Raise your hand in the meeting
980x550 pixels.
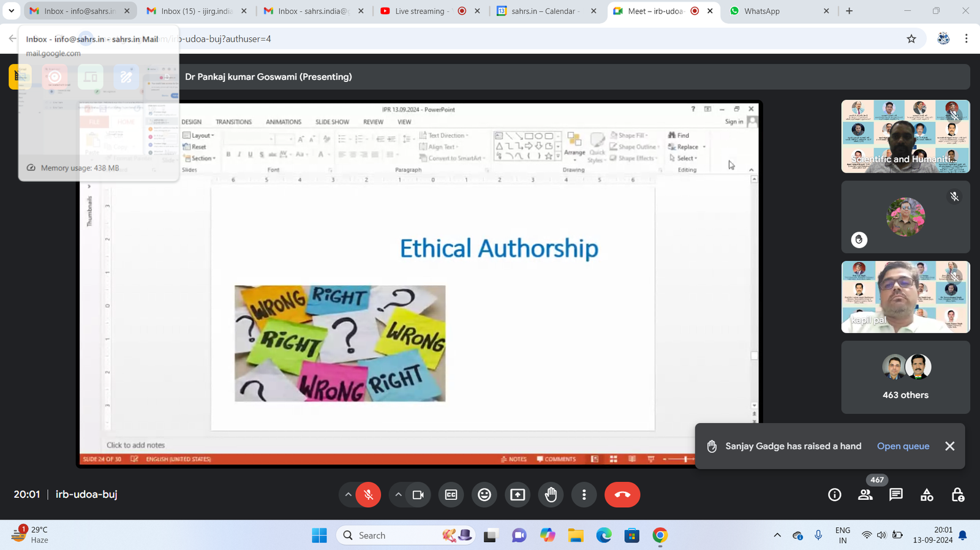(x=551, y=495)
